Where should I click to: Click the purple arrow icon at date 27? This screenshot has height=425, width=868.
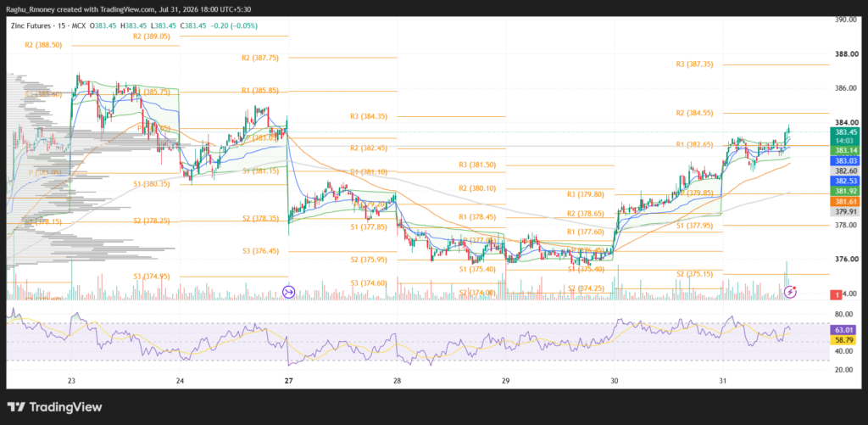288,292
